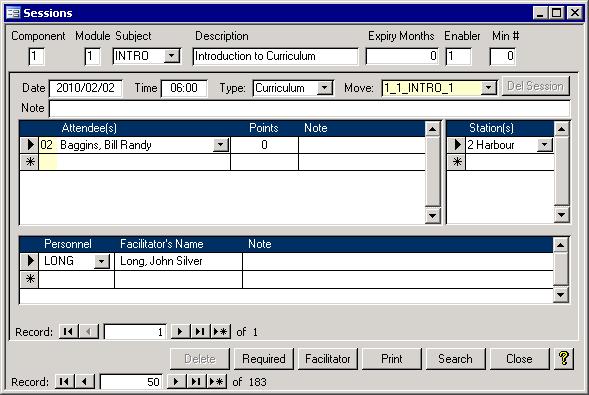
Task: Select the LONG personnel row selector
Action: pos(29,261)
